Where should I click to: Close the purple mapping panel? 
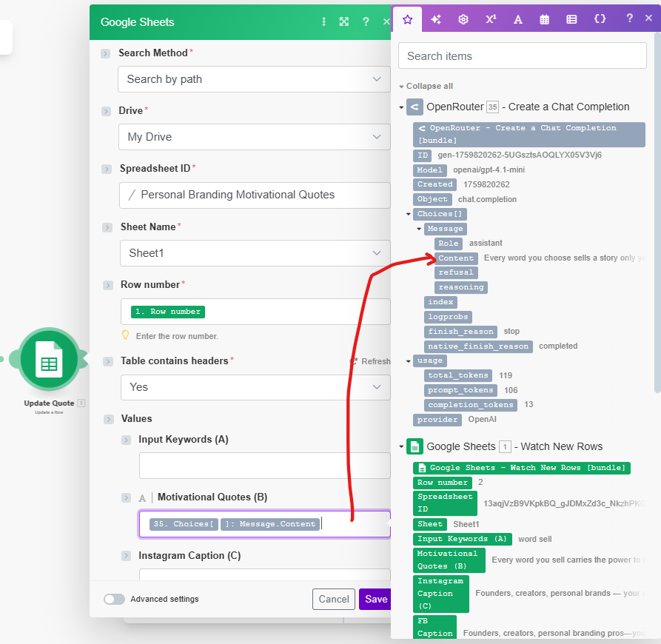pyautogui.click(x=648, y=18)
